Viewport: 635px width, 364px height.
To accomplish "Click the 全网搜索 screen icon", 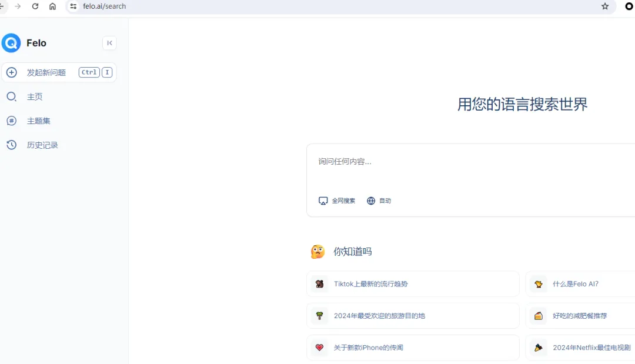I will (x=323, y=201).
